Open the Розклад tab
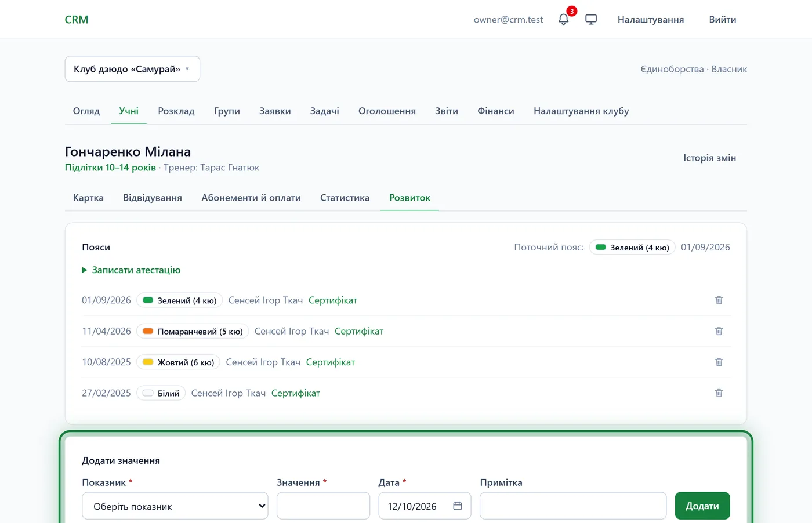The height and width of the screenshot is (523, 812). pos(176,111)
